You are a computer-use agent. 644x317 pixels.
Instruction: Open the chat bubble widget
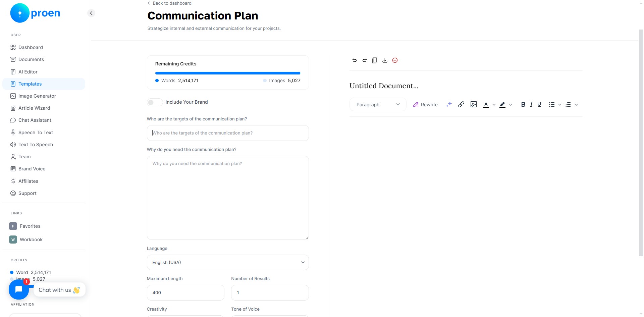pyautogui.click(x=19, y=289)
